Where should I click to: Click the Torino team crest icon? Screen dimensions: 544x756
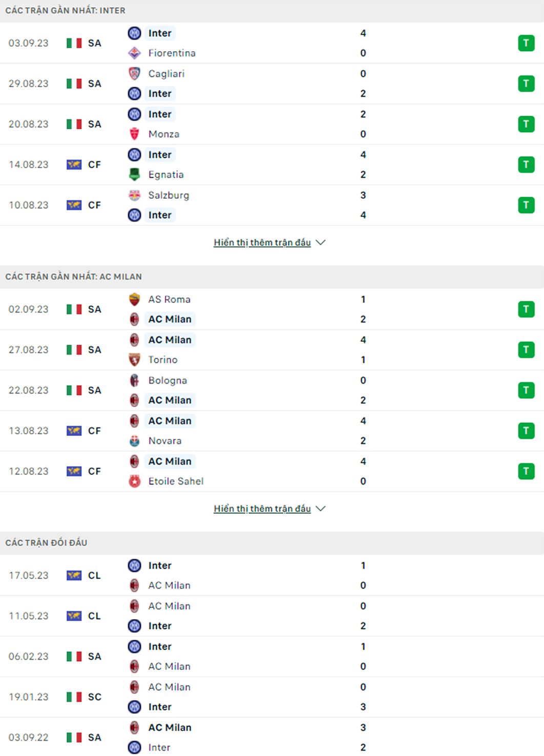point(134,360)
